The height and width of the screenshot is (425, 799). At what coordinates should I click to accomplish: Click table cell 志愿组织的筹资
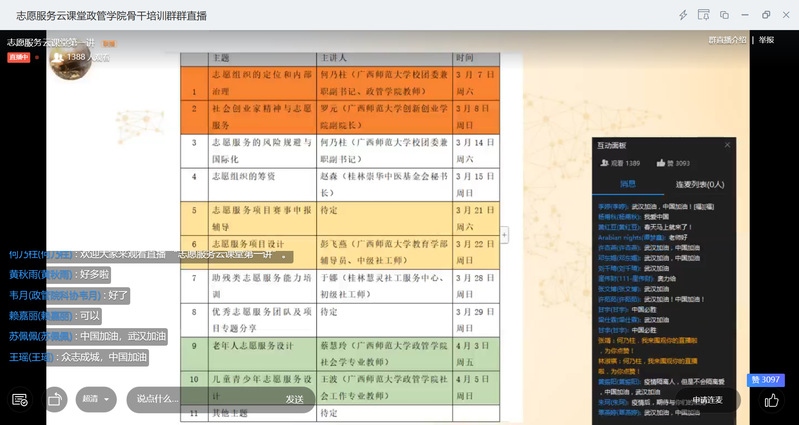tap(262, 184)
